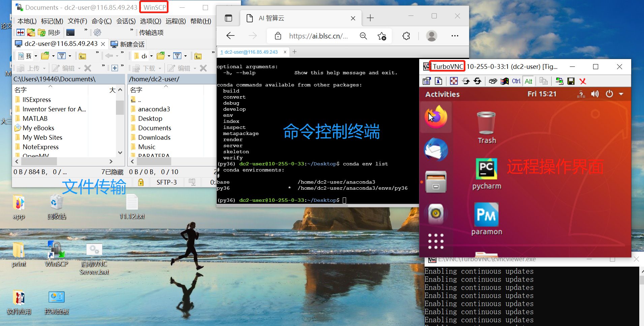Toggle TurboVNC full-screen icon
644x326 pixels.
click(x=454, y=81)
